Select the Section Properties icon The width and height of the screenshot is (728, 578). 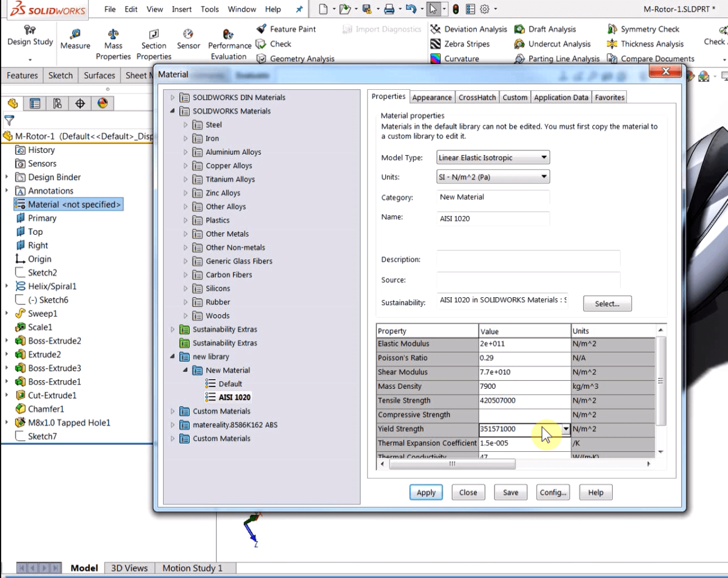153,34
